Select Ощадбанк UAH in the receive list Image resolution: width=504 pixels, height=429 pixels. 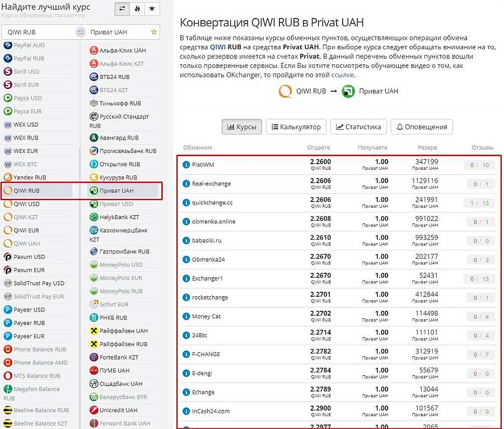pyautogui.click(x=116, y=384)
